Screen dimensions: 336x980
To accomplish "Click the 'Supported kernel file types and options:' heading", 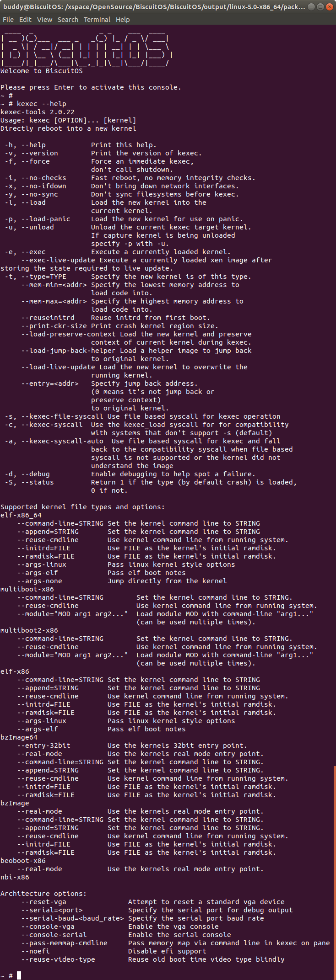I will 82,507.
